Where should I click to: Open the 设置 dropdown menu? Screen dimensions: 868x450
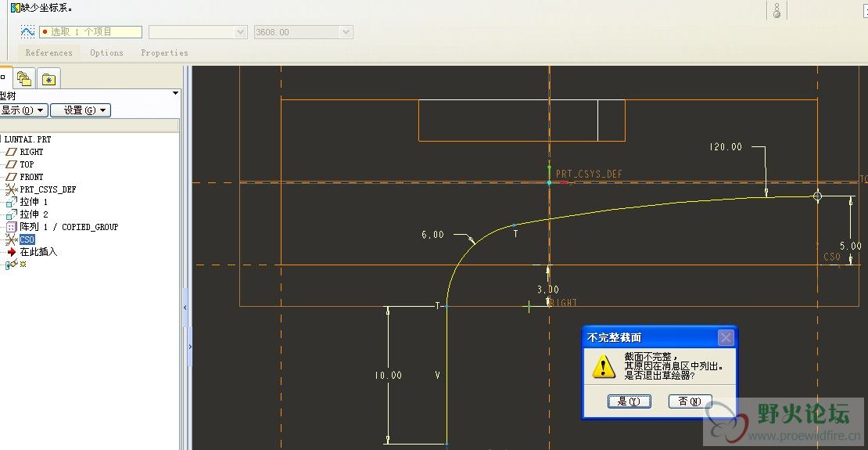[81, 110]
